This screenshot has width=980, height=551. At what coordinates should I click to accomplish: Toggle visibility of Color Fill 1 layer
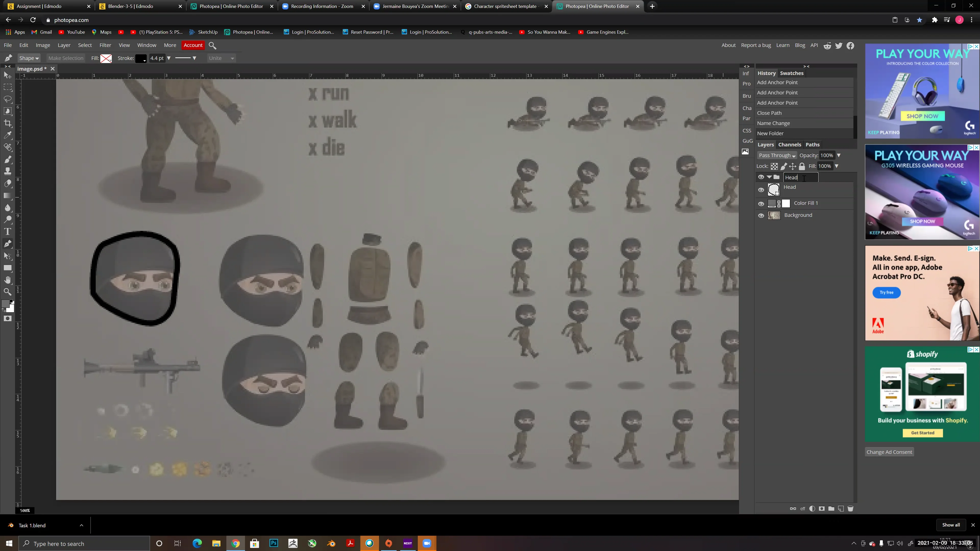click(761, 204)
